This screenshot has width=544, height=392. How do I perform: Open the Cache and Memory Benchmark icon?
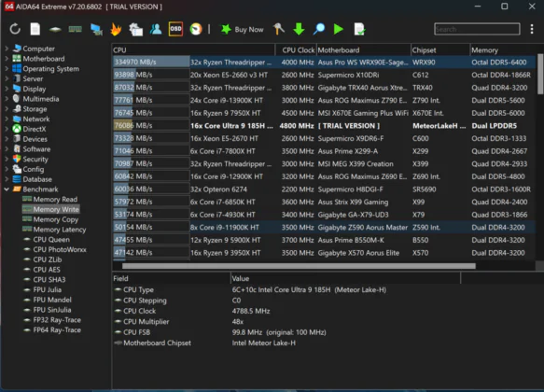[x=76, y=29]
